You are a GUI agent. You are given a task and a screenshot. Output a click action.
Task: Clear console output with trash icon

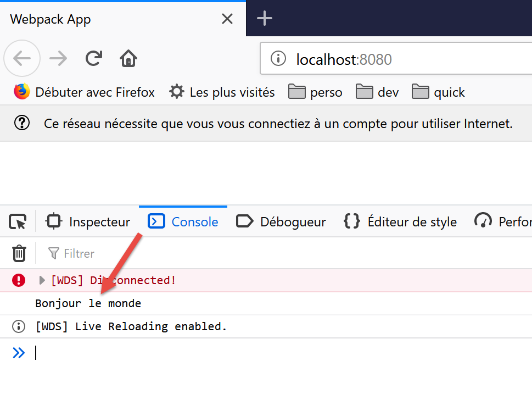pyautogui.click(x=19, y=253)
